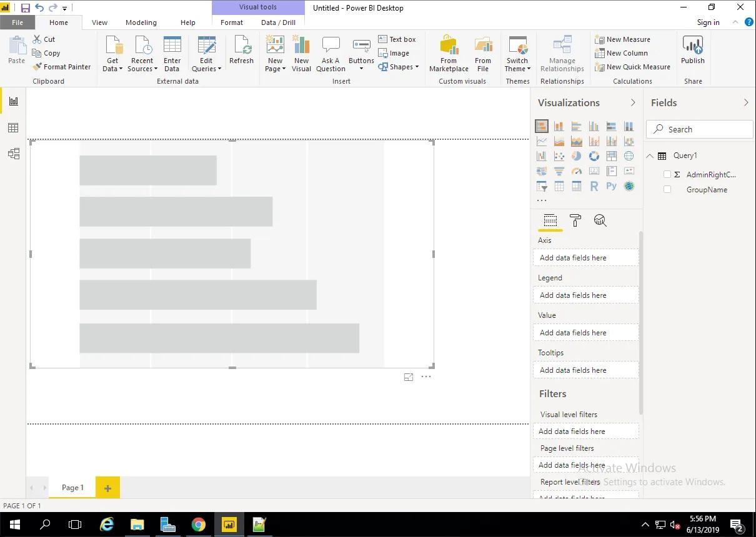Select the Waterfall chart visual
This screenshot has height=537, width=756.
pyautogui.click(x=542, y=156)
